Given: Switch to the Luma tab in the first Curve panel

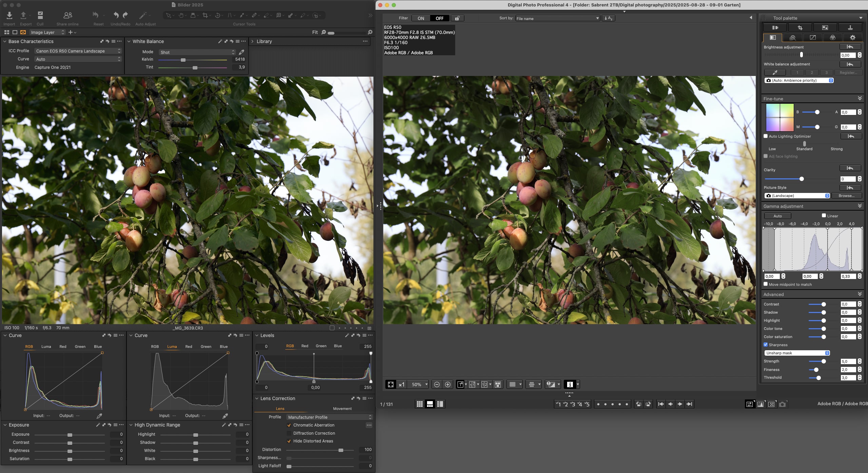Looking at the screenshot, I should tap(46, 347).
